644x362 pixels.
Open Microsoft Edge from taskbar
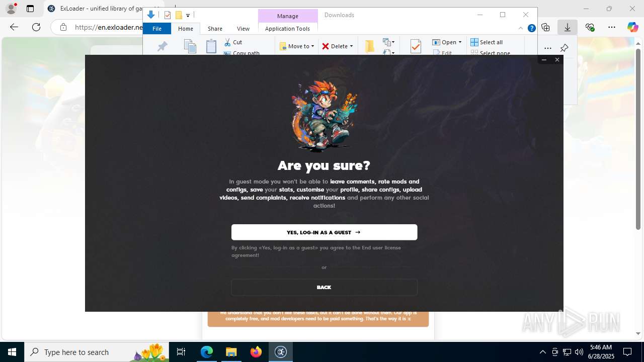click(x=207, y=352)
